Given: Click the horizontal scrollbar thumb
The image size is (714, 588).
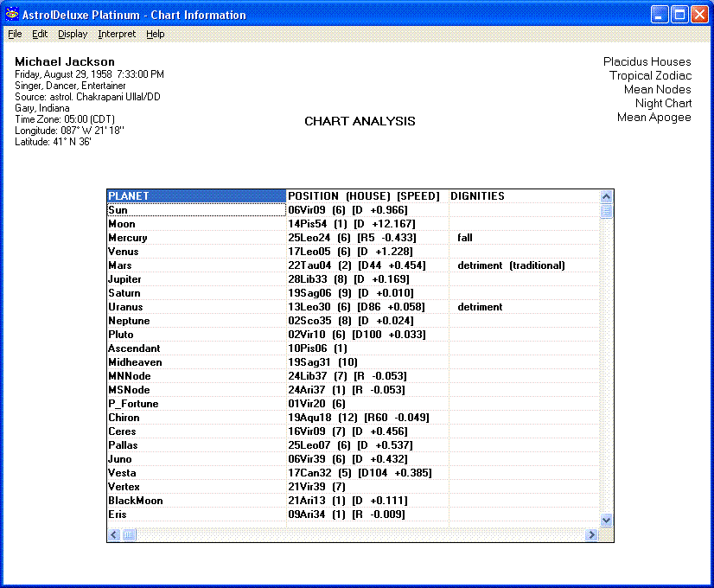Looking at the screenshot, I should 128,535.
